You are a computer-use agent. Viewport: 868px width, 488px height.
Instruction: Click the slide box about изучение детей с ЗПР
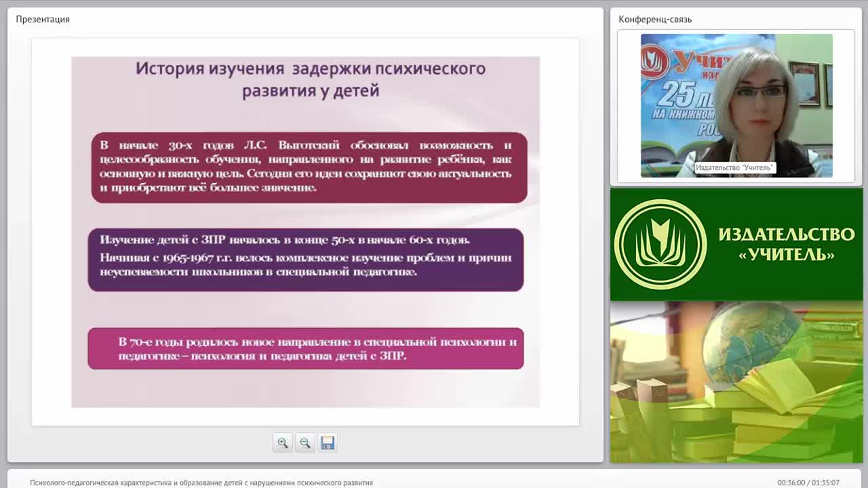tap(306, 260)
